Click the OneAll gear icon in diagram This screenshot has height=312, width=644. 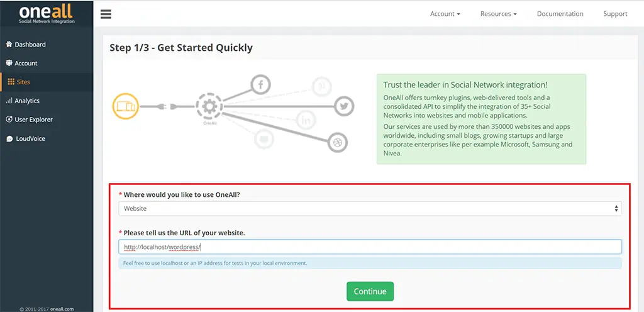[209, 107]
